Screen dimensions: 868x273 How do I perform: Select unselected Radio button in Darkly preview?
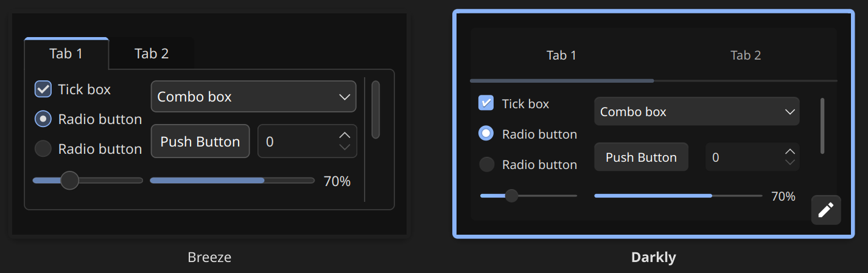tap(486, 164)
